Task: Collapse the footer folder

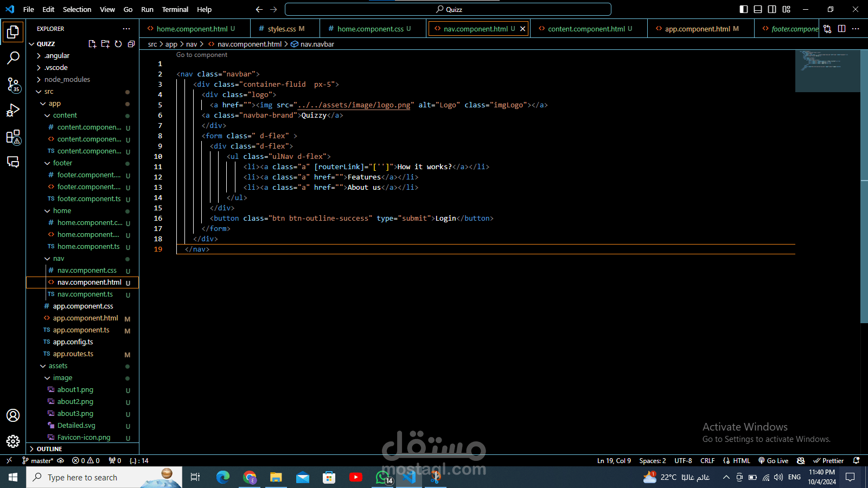Action: (x=82, y=163)
